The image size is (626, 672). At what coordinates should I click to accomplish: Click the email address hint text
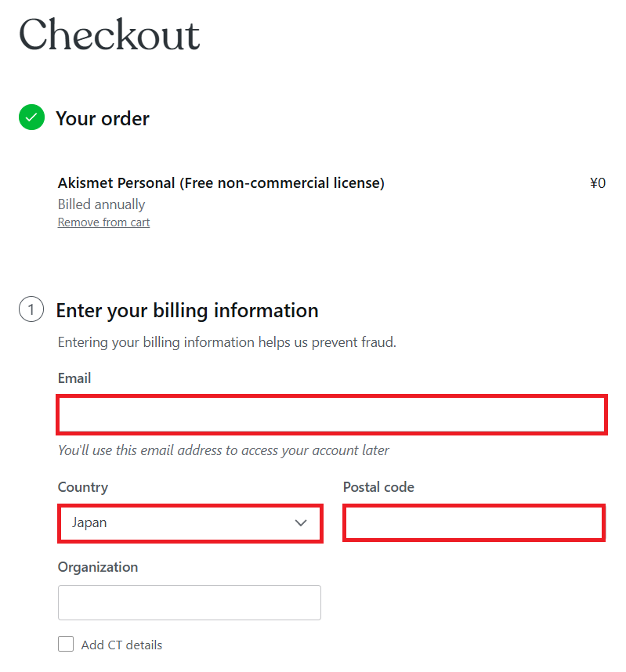(x=223, y=450)
